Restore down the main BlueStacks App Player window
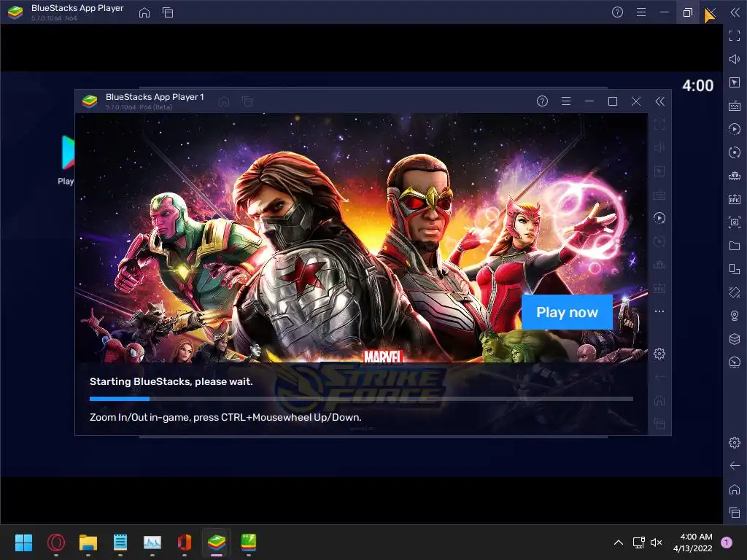 (x=687, y=12)
